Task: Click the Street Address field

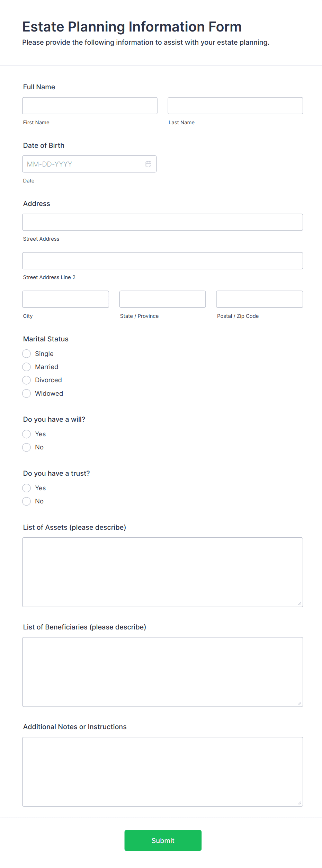Action: point(162,222)
